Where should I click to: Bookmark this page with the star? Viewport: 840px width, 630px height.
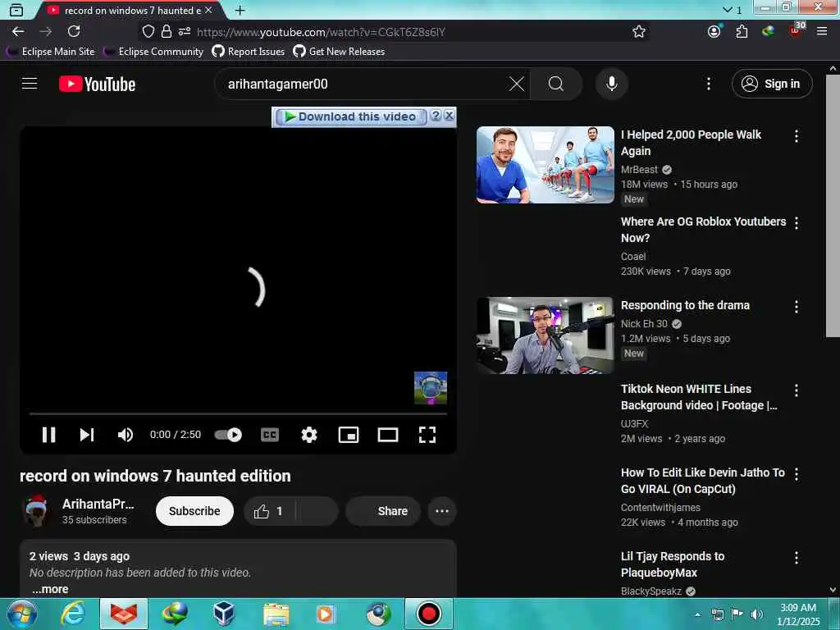pyautogui.click(x=638, y=32)
